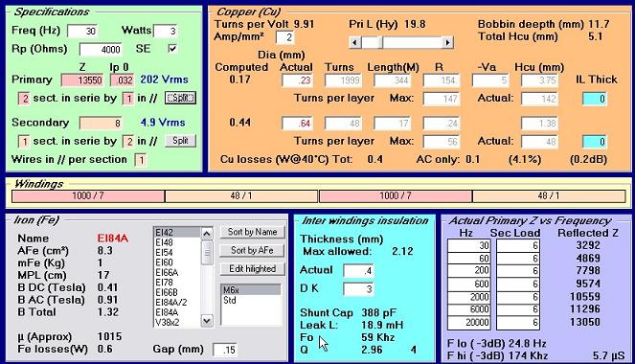Edit the Rp (Ohms) field
635x364 pixels.
click(x=101, y=50)
